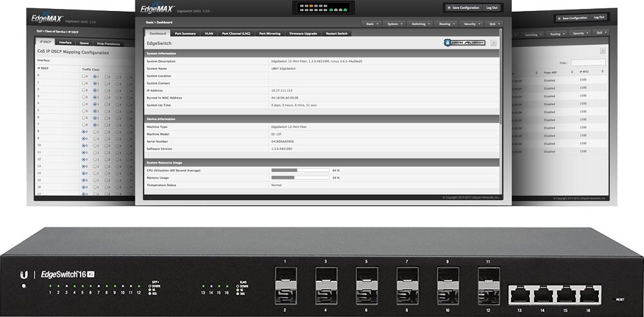Image resolution: width=644 pixels, height=317 pixels.
Task: Open Basic dropdown in center window
Action: coord(372,24)
